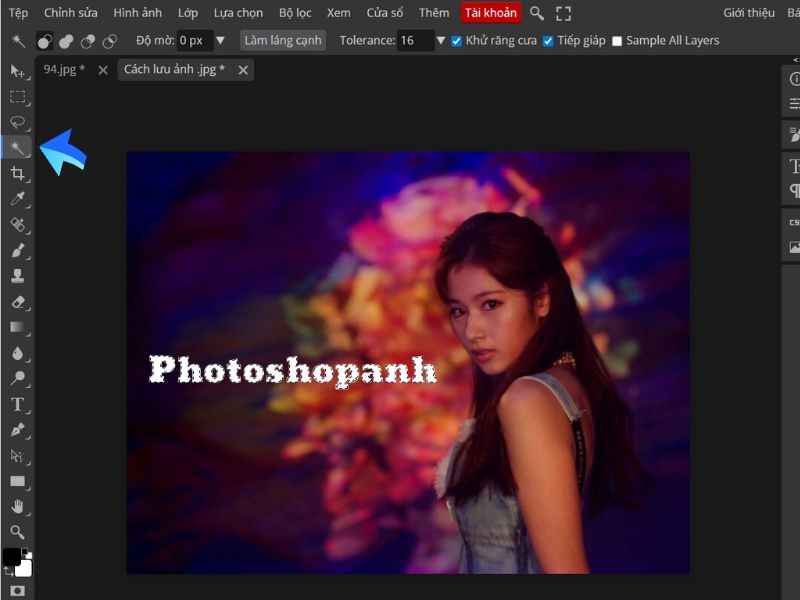Open the Chỉnh sửa menu

tap(70, 13)
